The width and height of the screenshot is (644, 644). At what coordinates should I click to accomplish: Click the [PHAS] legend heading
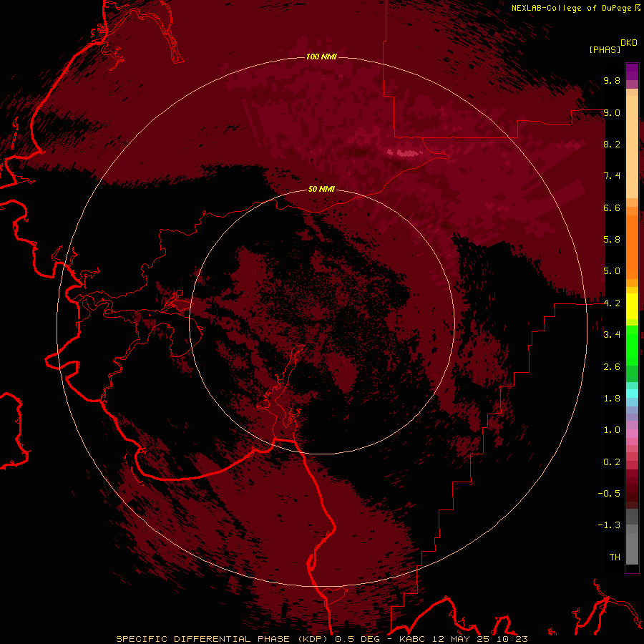(x=605, y=50)
